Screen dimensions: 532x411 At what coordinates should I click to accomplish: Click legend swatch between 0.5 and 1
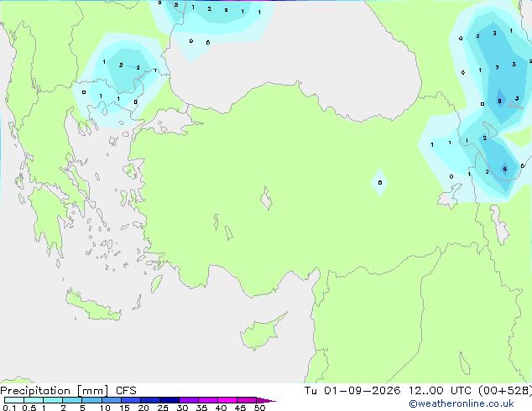(x=34, y=400)
